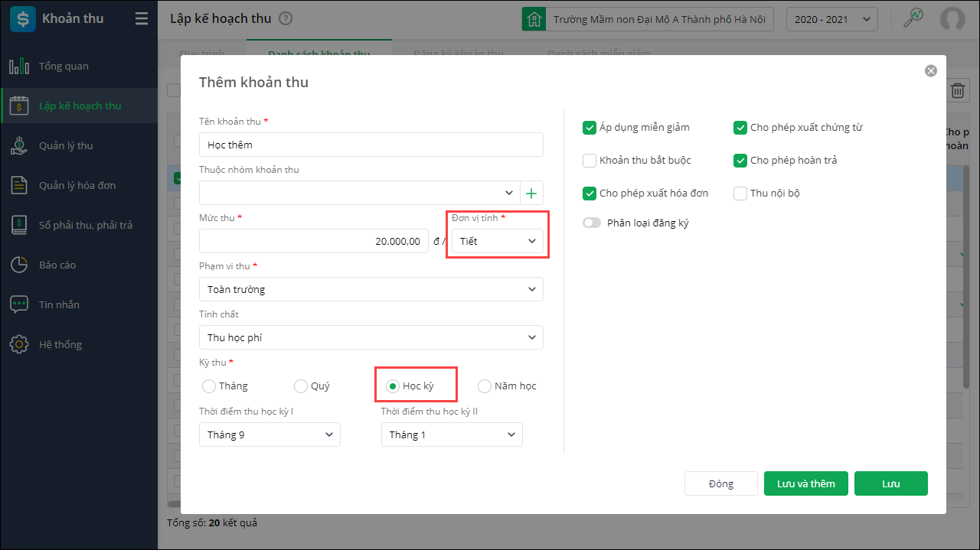The image size is (980, 550).
Task: Click the Lưu và thêm button
Action: 805,483
